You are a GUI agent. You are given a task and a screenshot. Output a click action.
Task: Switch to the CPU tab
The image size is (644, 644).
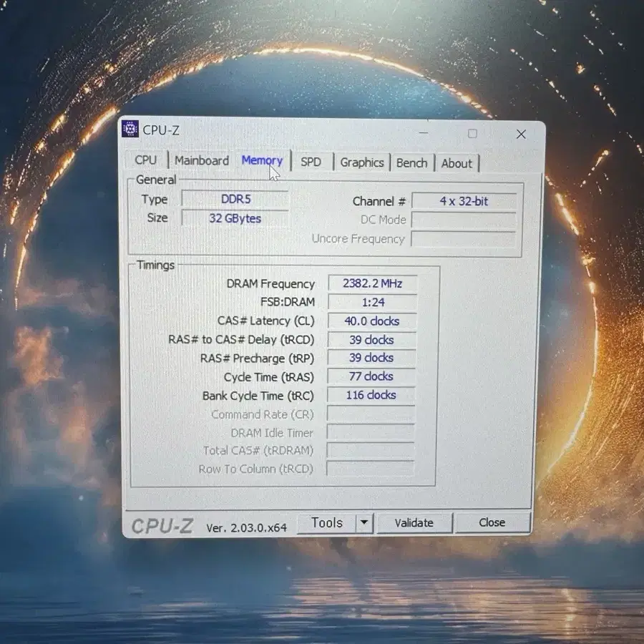click(x=146, y=160)
